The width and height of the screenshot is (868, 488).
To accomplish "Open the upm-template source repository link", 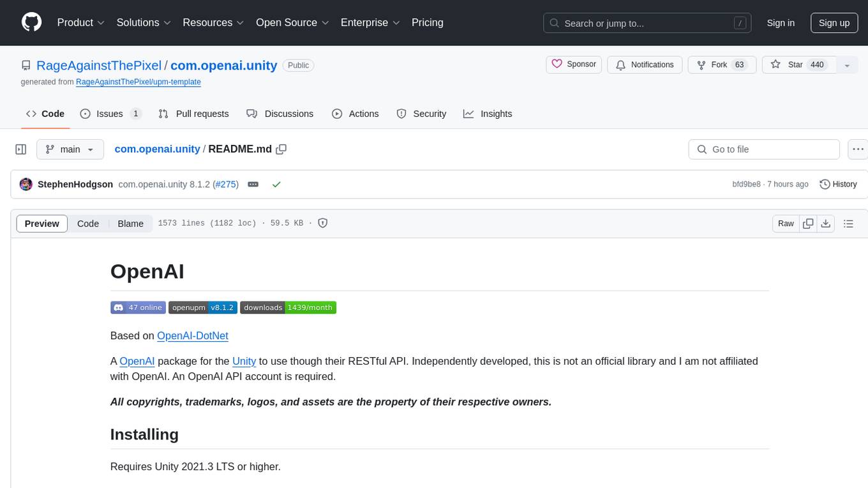I will (138, 82).
